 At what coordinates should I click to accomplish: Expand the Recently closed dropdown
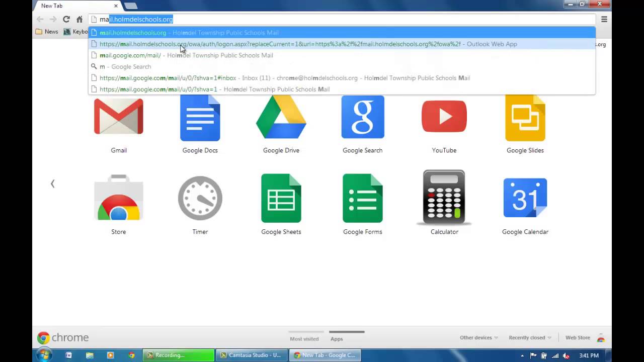pos(530,337)
